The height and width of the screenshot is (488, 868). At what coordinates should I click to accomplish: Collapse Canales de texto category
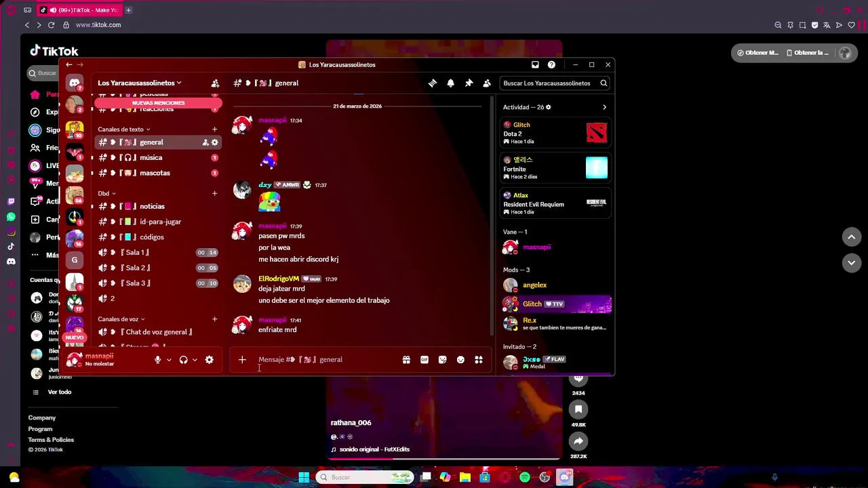click(123, 129)
